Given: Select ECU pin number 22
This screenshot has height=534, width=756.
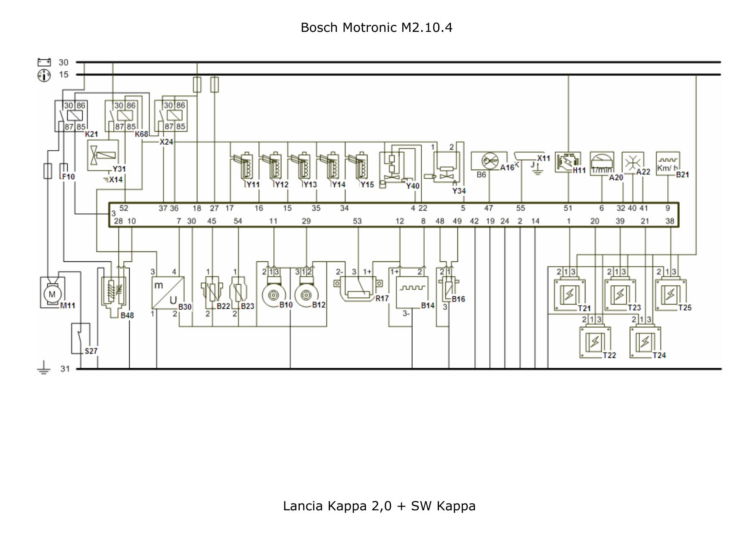Looking at the screenshot, I should coord(423,208).
